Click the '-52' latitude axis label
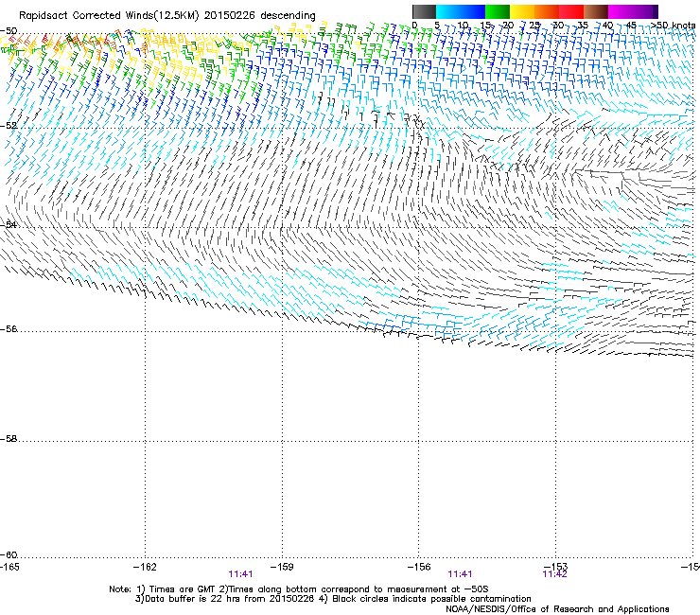 click(9, 126)
